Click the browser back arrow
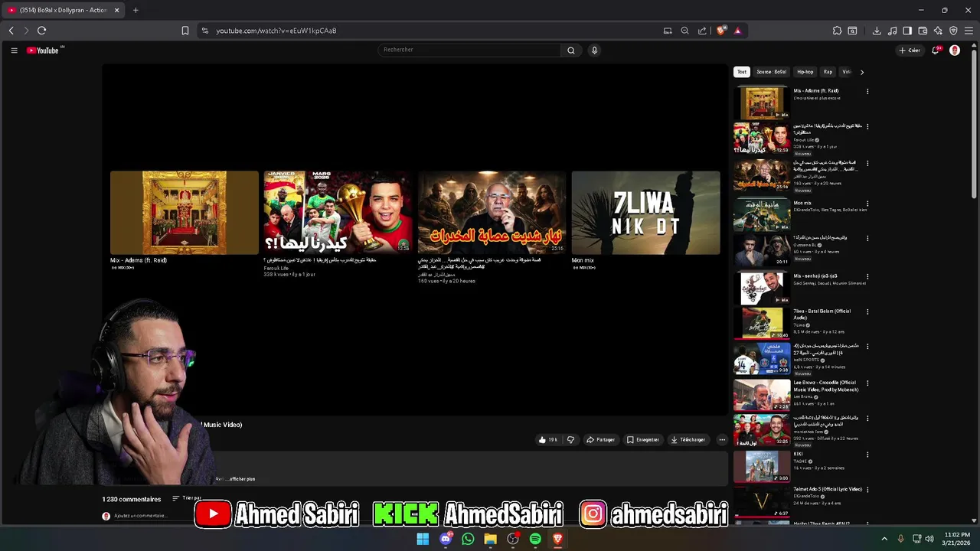This screenshot has height=551, width=980. 11,31
